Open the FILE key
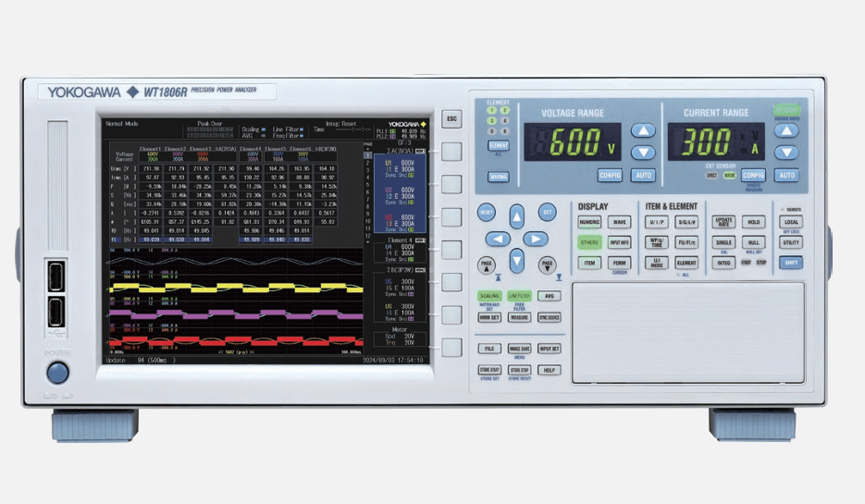The image size is (865, 504). [x=489, y=349]
